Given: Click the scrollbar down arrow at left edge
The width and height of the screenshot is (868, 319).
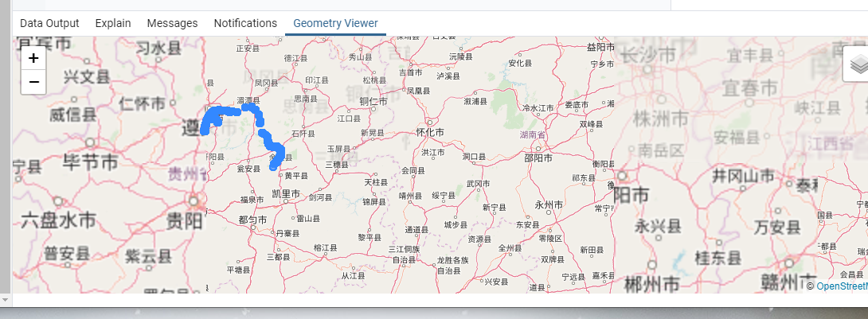Looking at the screenshot, I should [x=6, y=299].
